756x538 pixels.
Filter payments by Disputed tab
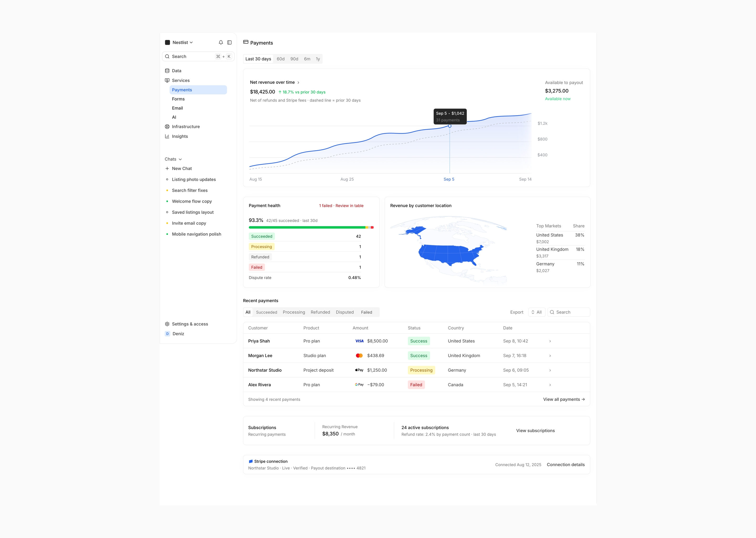point(345,312)
